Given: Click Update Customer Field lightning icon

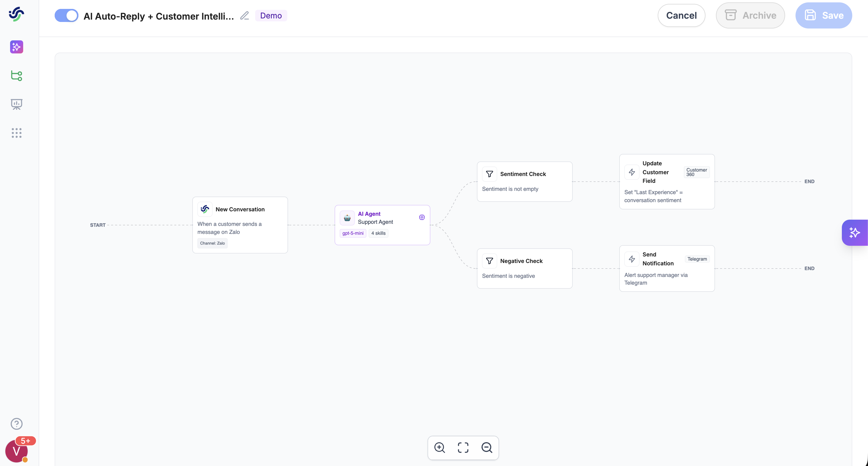Looking at the screenshot, I should coord(632,172).
